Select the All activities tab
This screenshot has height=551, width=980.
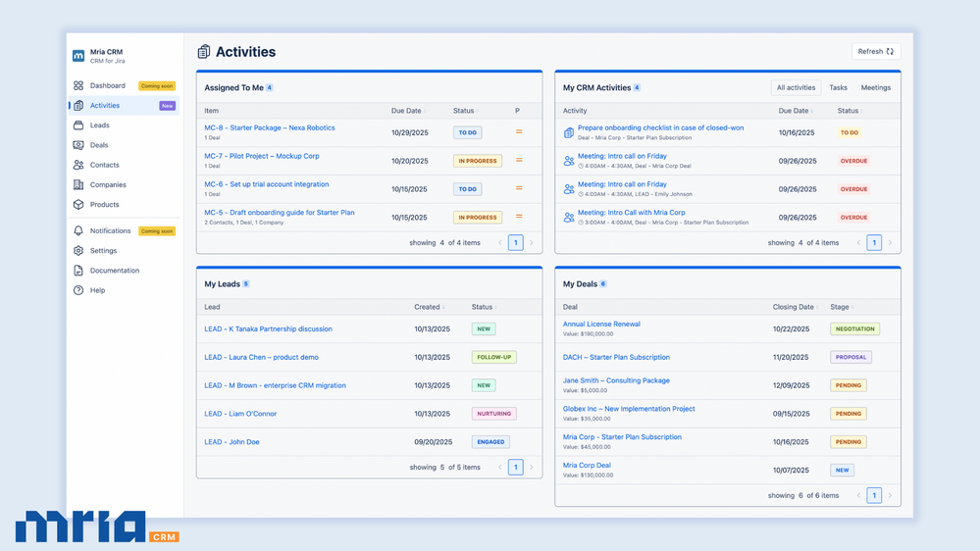tap(796, 87)
